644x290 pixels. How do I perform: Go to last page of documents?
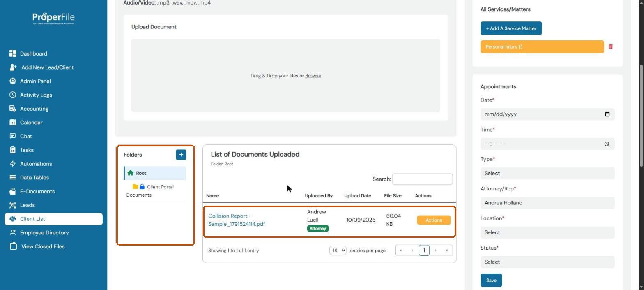click(x=447, y=250)
